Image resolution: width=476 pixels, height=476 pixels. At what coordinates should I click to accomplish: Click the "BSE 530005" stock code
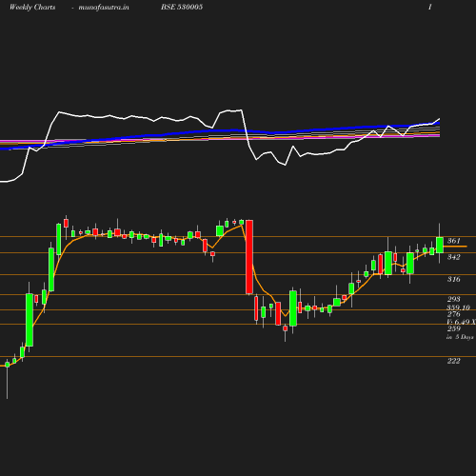(x=182, y=7)
